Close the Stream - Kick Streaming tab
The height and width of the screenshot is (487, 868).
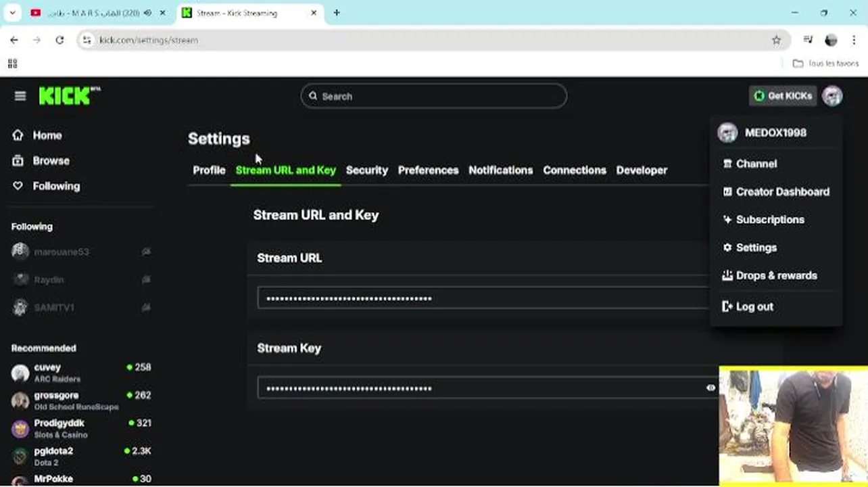pos(314,13)
